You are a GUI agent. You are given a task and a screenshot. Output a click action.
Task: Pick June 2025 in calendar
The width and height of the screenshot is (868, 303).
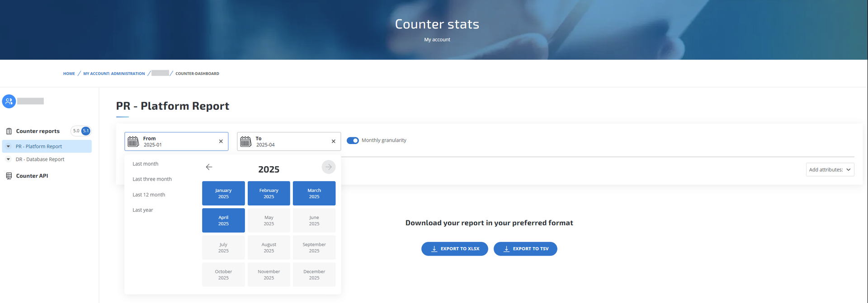[x=314, y=220]
